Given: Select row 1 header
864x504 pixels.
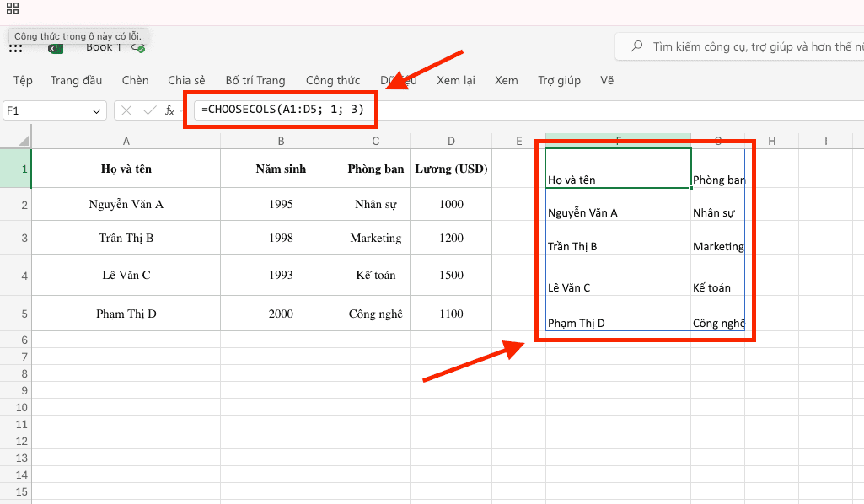Looking at the screenshot, I should coord(15,168).
